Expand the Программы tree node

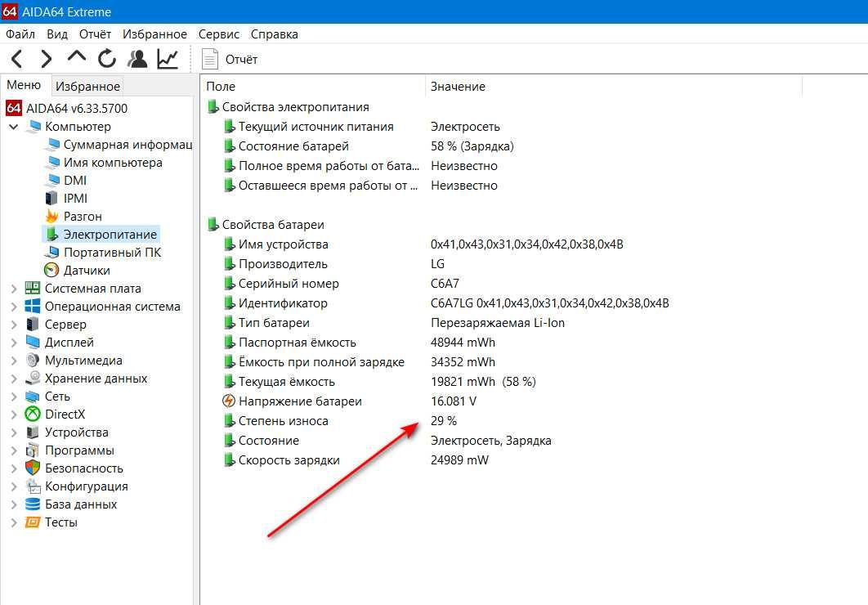14,450
